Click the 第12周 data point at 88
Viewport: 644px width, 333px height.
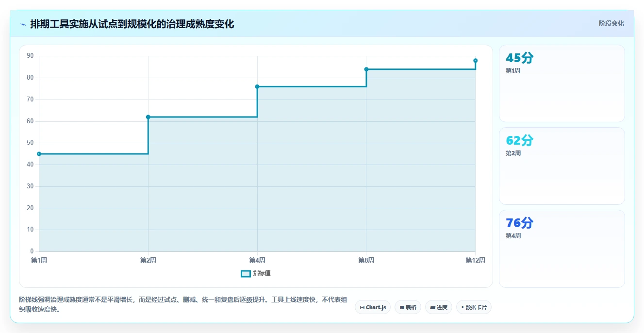tap(476, 61)
